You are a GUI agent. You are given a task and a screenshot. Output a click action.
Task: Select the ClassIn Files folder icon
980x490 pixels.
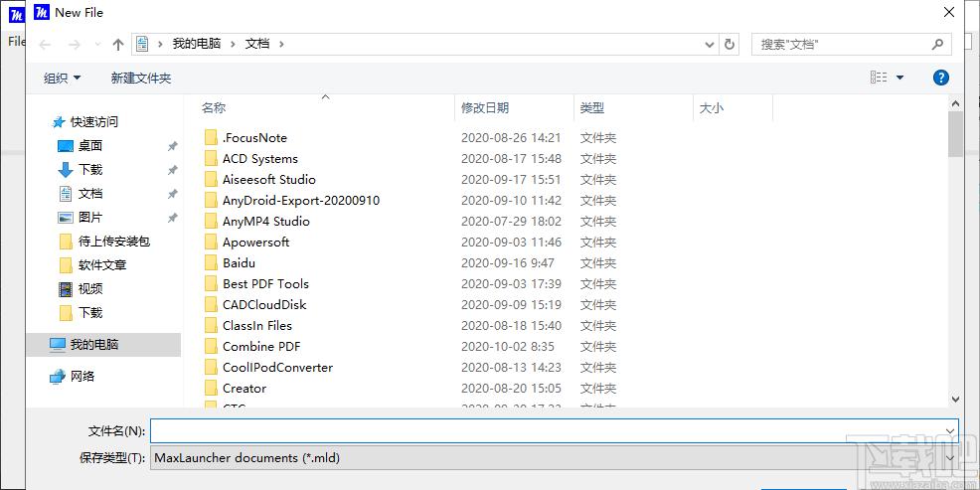(x=212, y=326)
